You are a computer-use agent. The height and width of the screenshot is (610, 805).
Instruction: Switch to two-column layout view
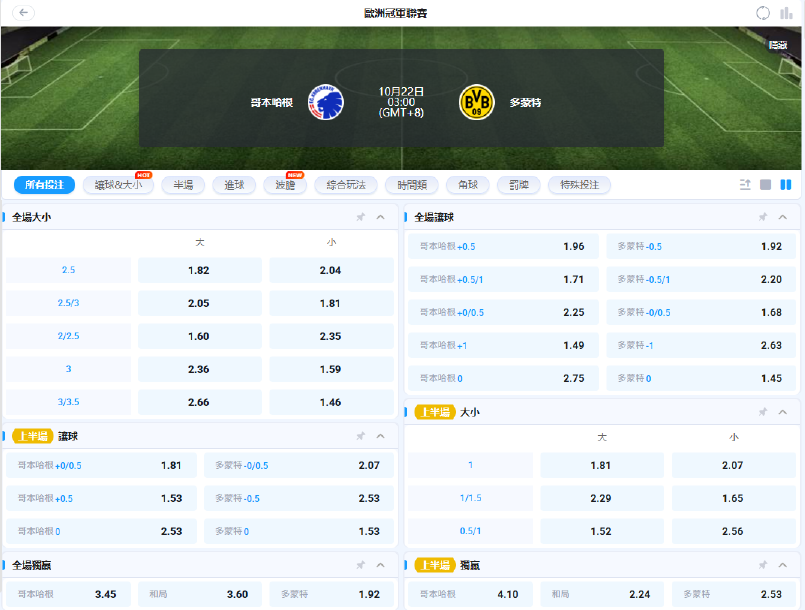(785, 185)
